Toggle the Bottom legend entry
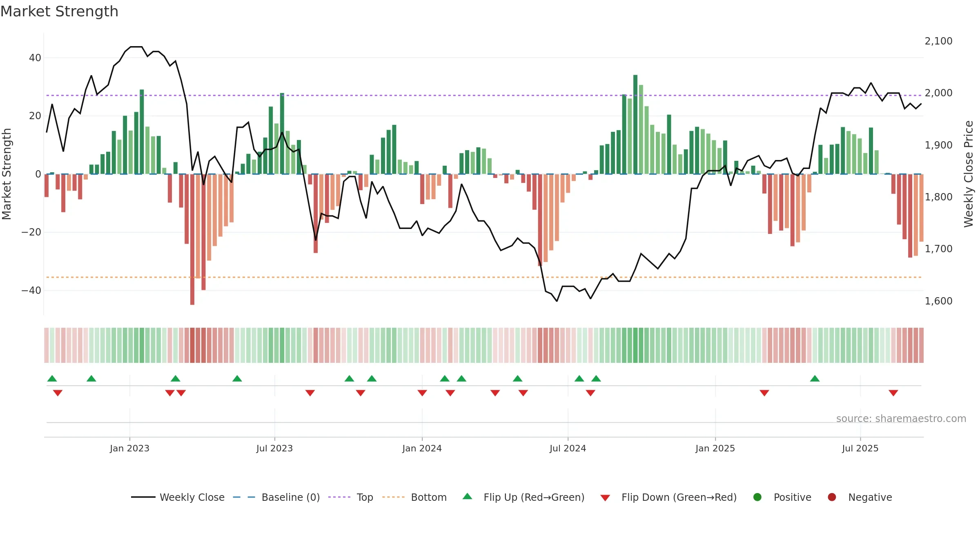This screenshot has height=551, width=980. 414,497
